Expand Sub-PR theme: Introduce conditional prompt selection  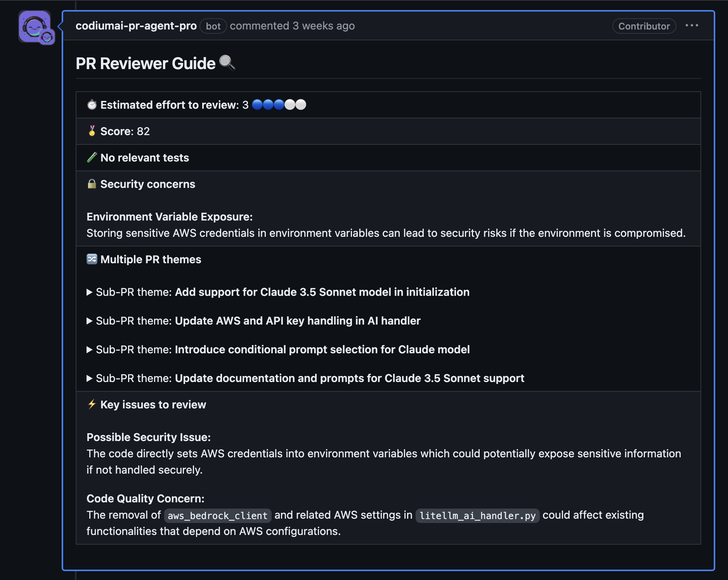(278, 349)
